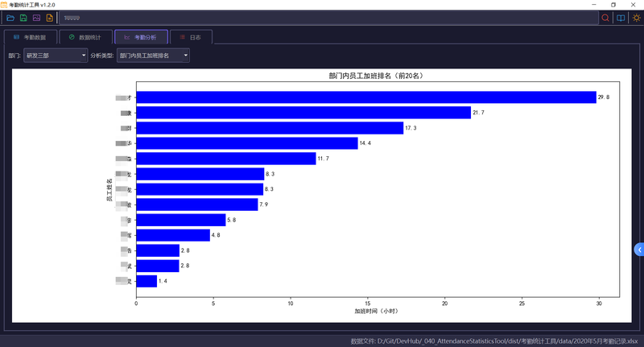644x347 pixels.
Task: Click the toolbar search input field
Action: pos(328,18)
